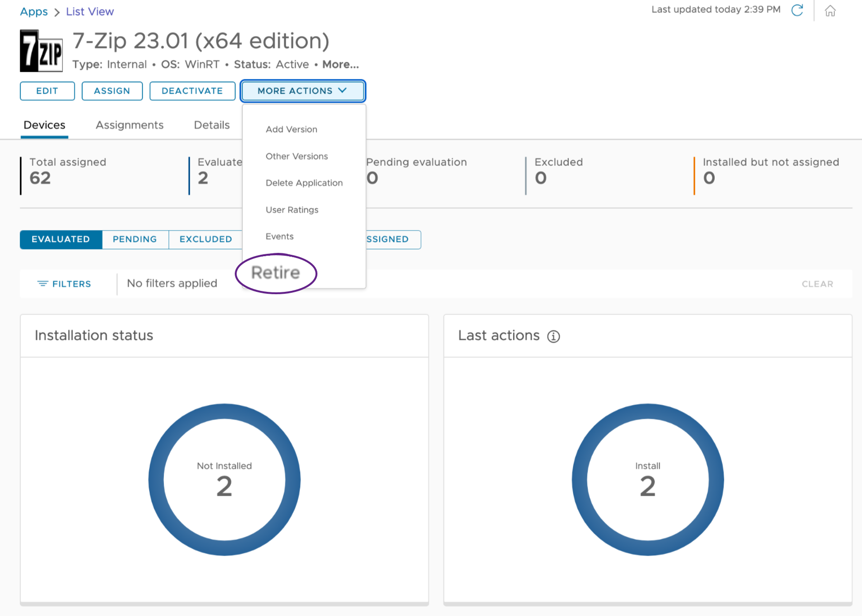Collapse the More Actions dropdown
The height and width of the screenshot is (616, 862).
click(303, 91)
